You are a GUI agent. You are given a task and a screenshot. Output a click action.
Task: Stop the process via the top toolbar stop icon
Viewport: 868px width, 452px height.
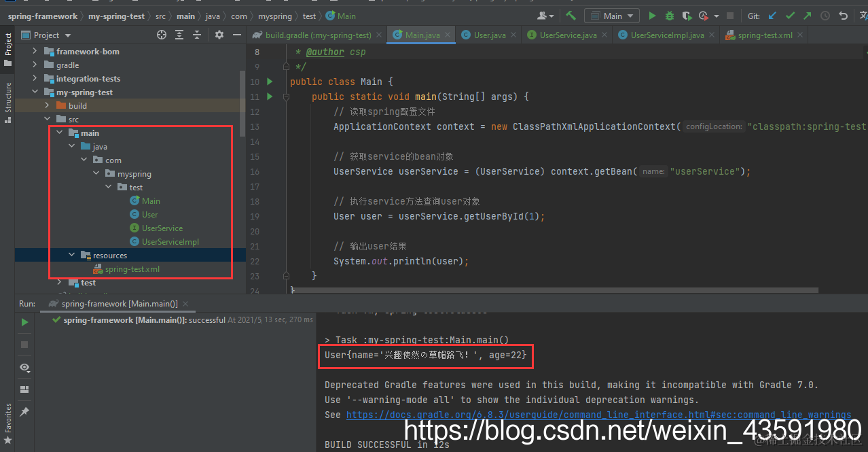point(730,16)
